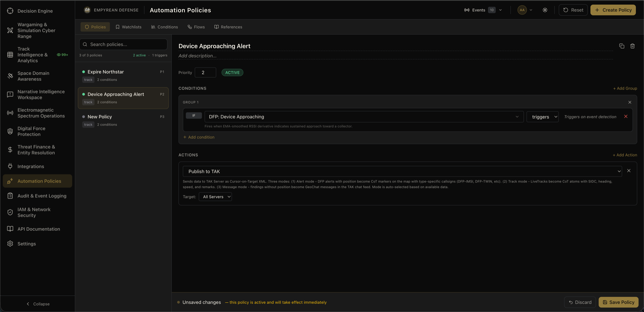This screenshot has height=312, width=644.
Task: Click the 99+ watch eye badge
Action: 62,55
